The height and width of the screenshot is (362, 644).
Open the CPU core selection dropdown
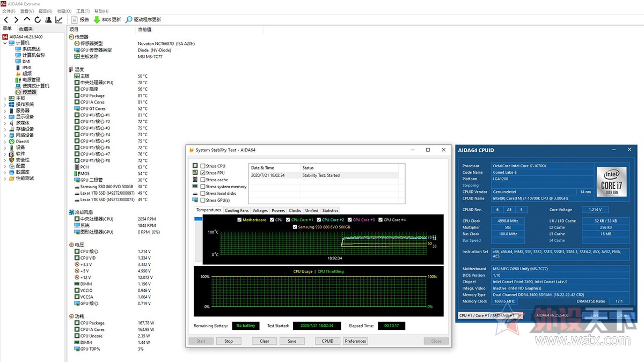click(x=490, y=315)
